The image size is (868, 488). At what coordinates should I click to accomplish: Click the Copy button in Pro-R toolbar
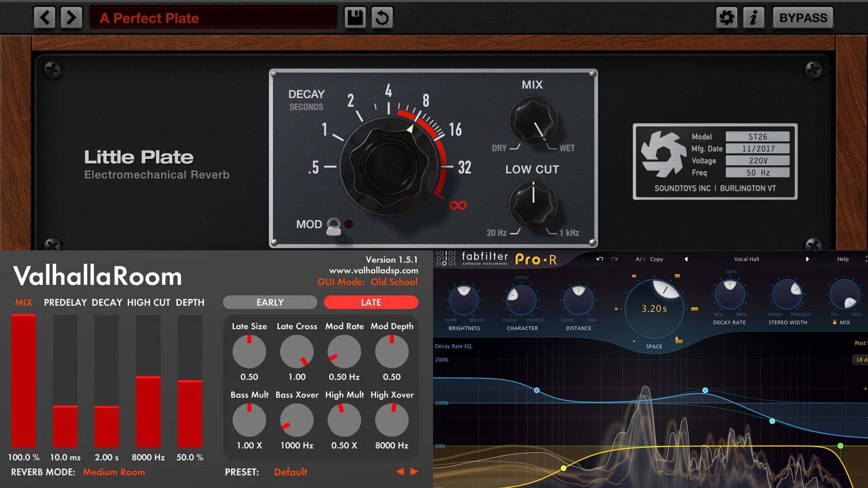(656, 259)
